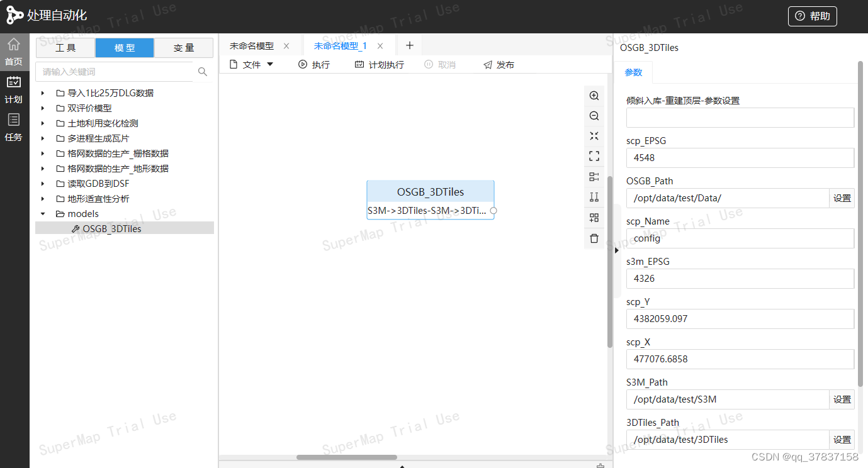Click the group nodes icon
This screenshot has width=868, height=468.
pyautogui.click(x=594, y=218)
